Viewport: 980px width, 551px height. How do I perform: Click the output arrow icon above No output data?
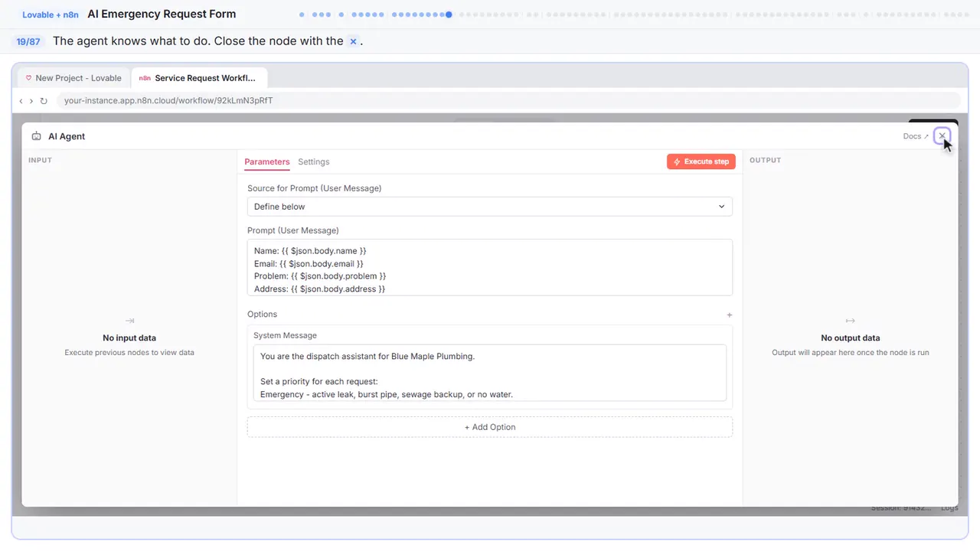850,321
